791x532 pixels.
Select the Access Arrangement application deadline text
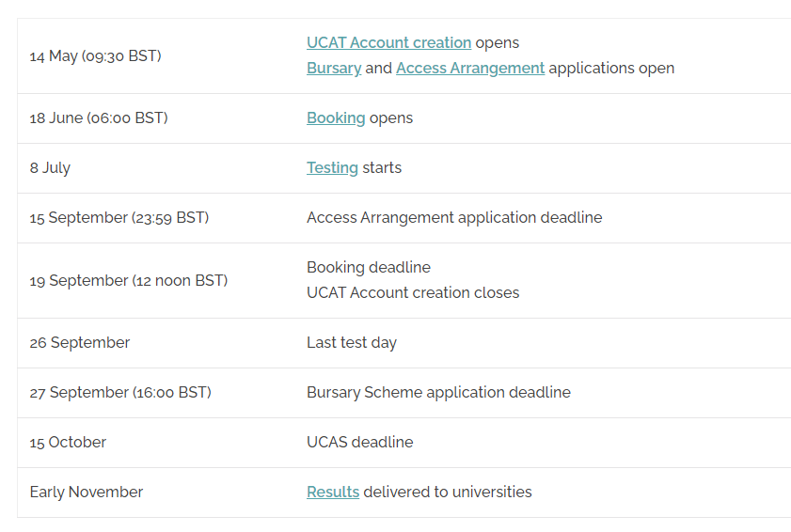(x=454, y=218)
